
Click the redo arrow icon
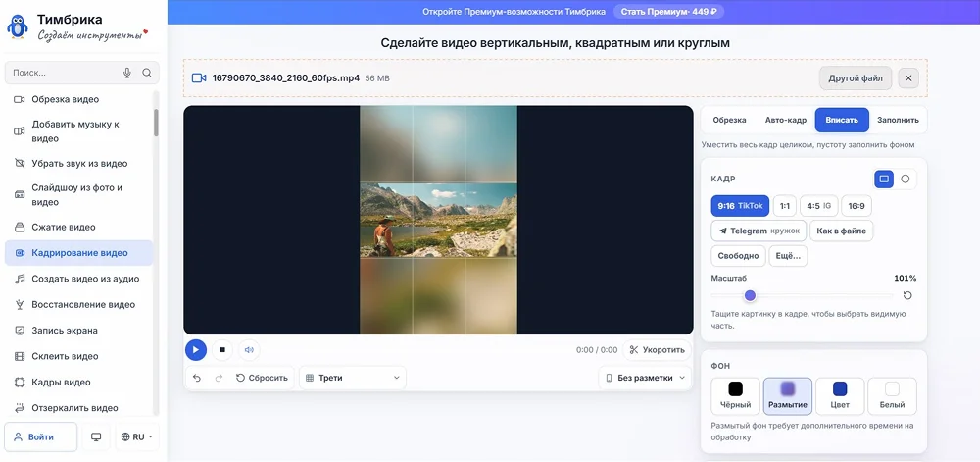(219, 378)
